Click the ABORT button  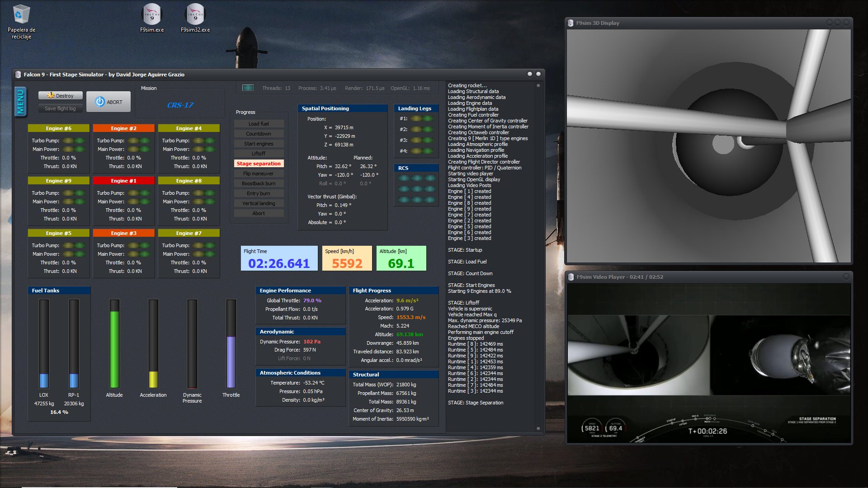click(x=108, y=102)
